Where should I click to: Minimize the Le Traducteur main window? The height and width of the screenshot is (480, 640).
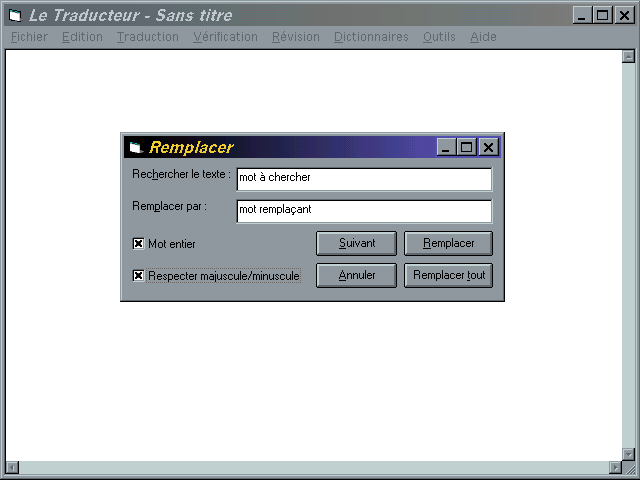click(x=582, y=16)
